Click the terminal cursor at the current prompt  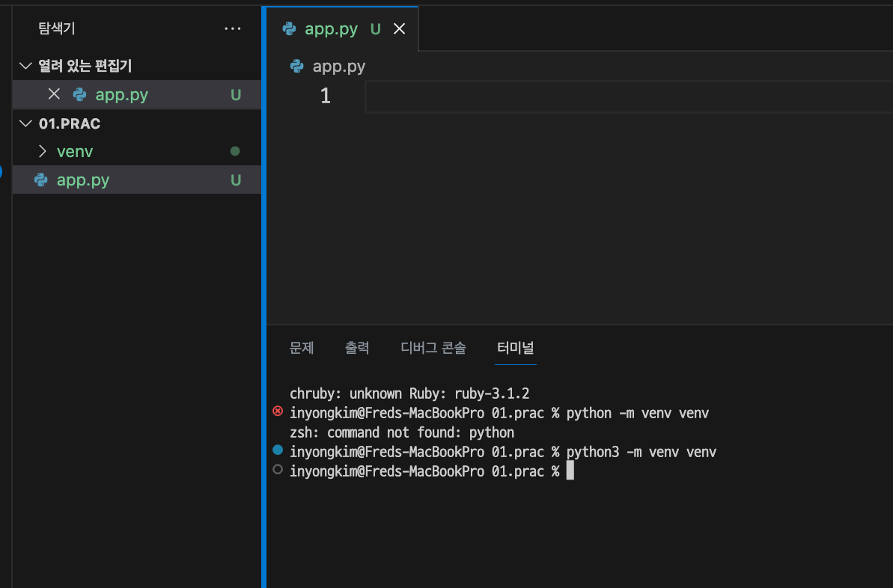coord(570,471)
